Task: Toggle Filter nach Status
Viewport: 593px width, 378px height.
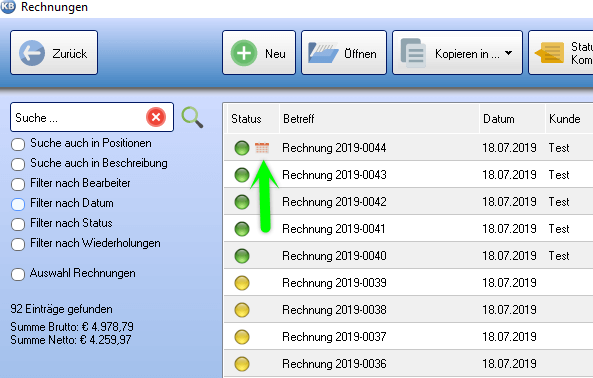Action: click(x=18, y=224)
